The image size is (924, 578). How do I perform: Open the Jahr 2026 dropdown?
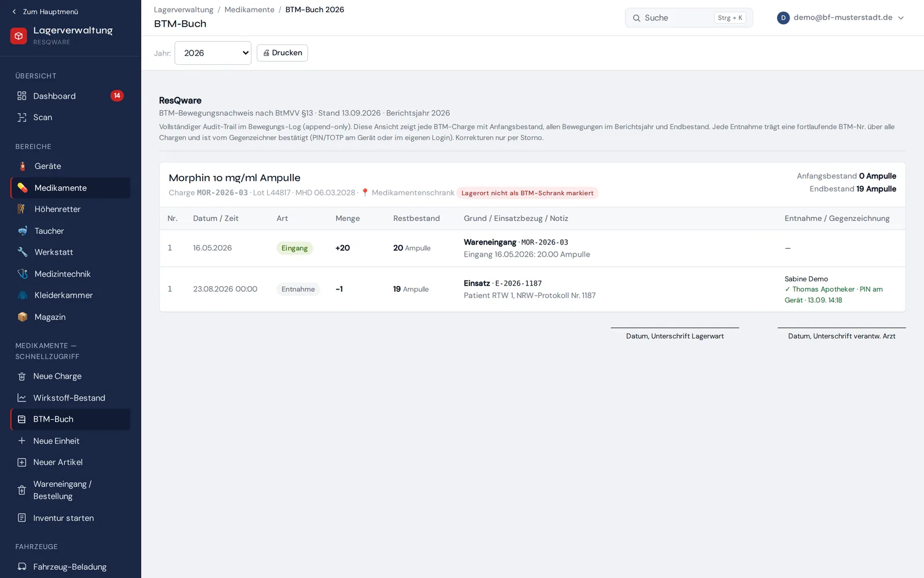[x=213, y=53]
